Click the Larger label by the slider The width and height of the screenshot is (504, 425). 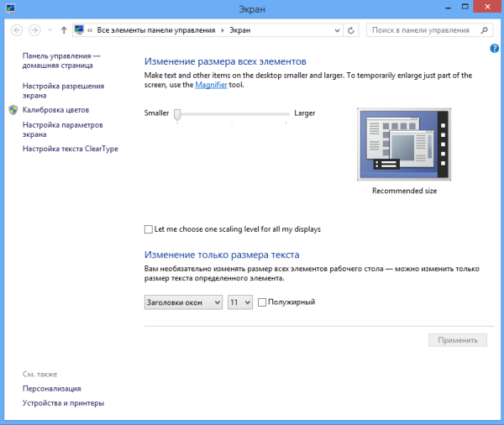(305, 113)
